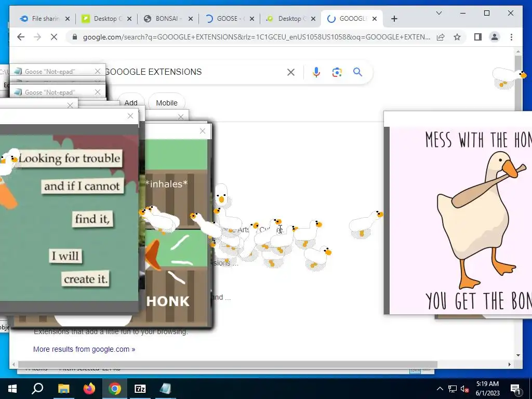Close the BONSAI tab
The height and width of the screenshot is (399, 532).
click(x=191, y=19)
